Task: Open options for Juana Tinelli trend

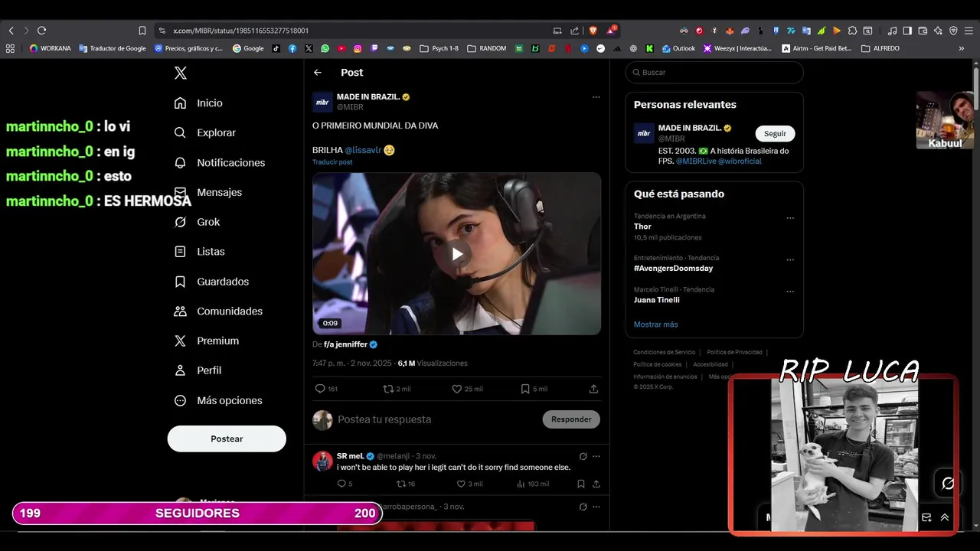Action: coord(790,292)
